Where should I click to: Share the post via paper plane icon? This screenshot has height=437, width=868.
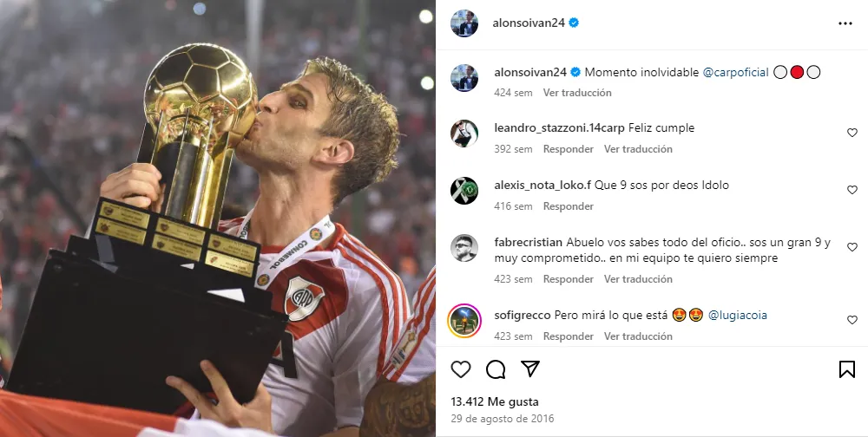click(x=530, y=369)
